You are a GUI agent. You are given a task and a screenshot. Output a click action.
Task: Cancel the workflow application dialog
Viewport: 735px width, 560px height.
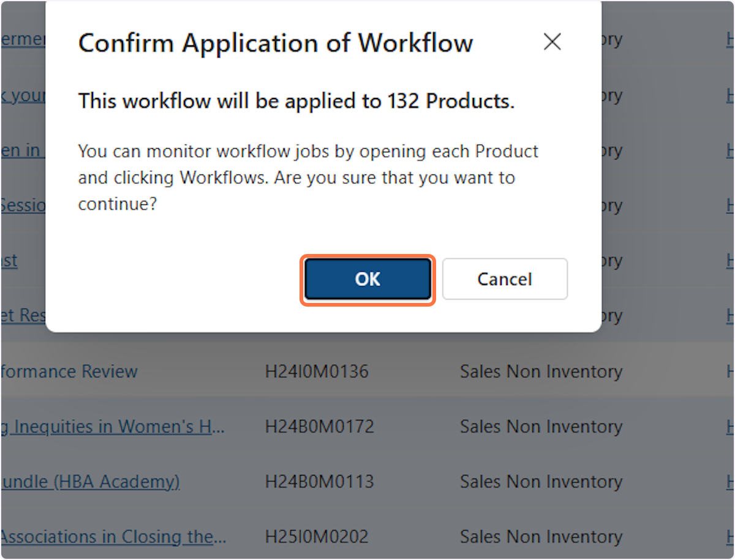(505, 280)
